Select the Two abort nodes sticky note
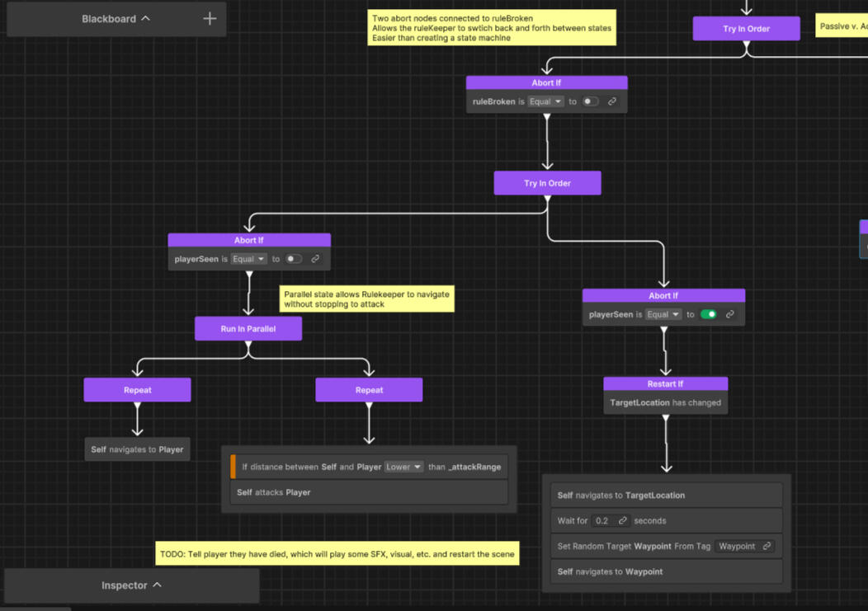This screenshot has width=868, height=611. point(492,28)
